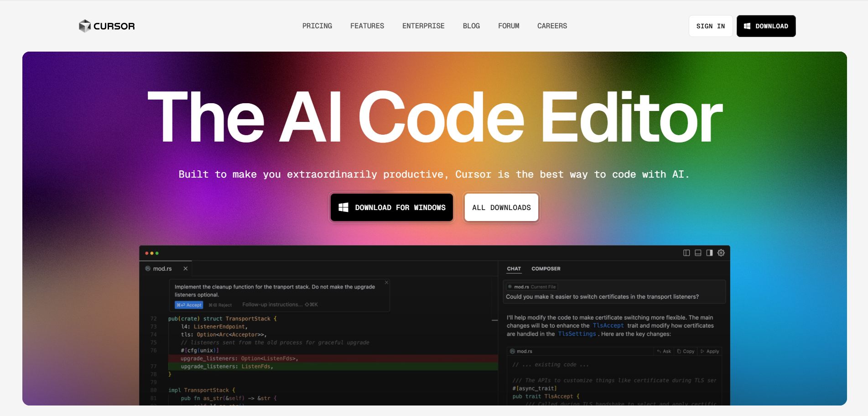Viewport: 868px width, 416px height.
Task: Toggle the right sidebar layout icon
Action: point(709,253)
